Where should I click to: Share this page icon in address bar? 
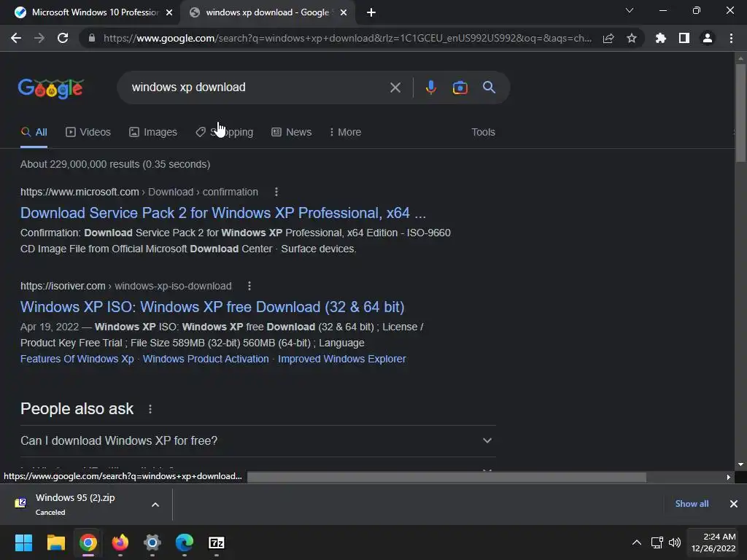608,38
